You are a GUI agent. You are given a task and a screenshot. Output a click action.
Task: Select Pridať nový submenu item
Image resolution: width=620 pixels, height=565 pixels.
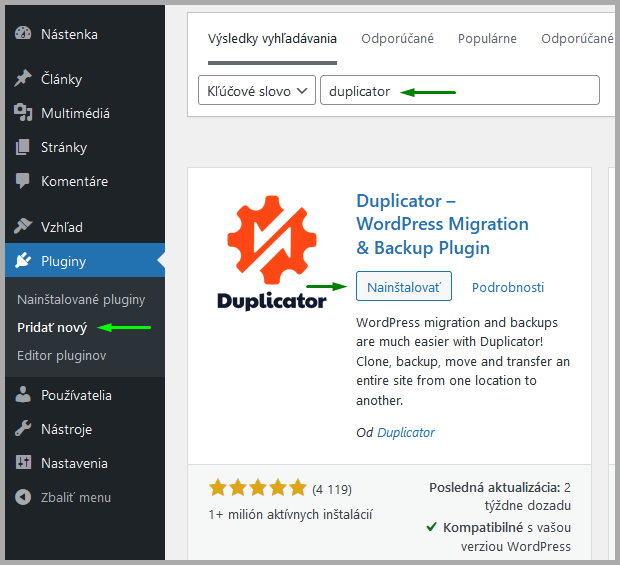click(52, 328)
